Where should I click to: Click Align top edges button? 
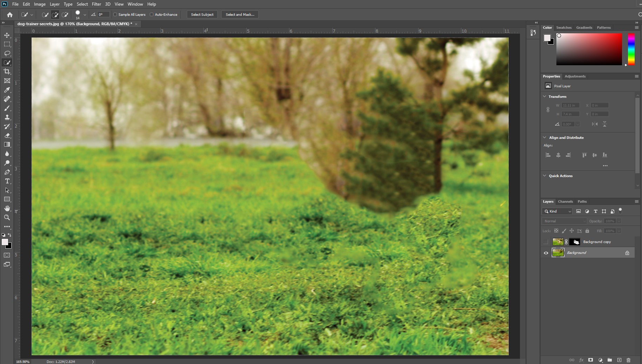click(584, 155)
